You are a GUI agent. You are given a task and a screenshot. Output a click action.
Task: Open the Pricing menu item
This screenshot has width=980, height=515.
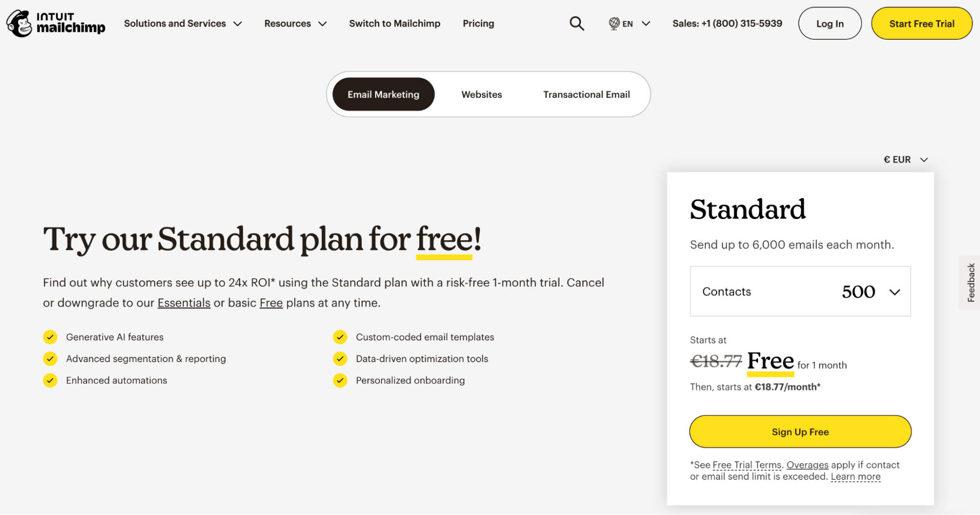point(478,24)
